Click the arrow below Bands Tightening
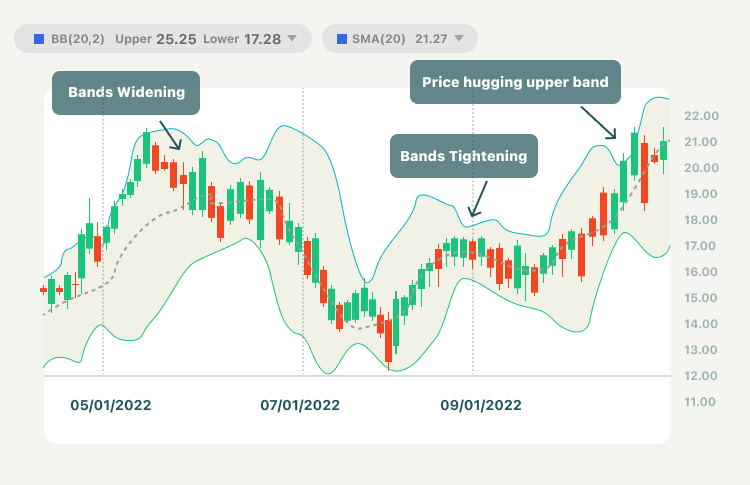This screenshot has width=750, height=485. click(477, 199)
